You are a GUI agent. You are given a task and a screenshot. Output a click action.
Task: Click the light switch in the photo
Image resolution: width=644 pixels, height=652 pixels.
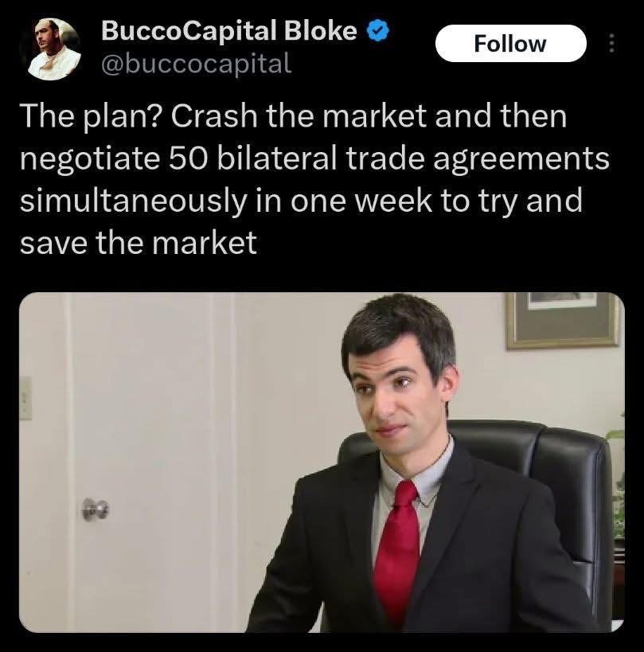coord(25,398)
